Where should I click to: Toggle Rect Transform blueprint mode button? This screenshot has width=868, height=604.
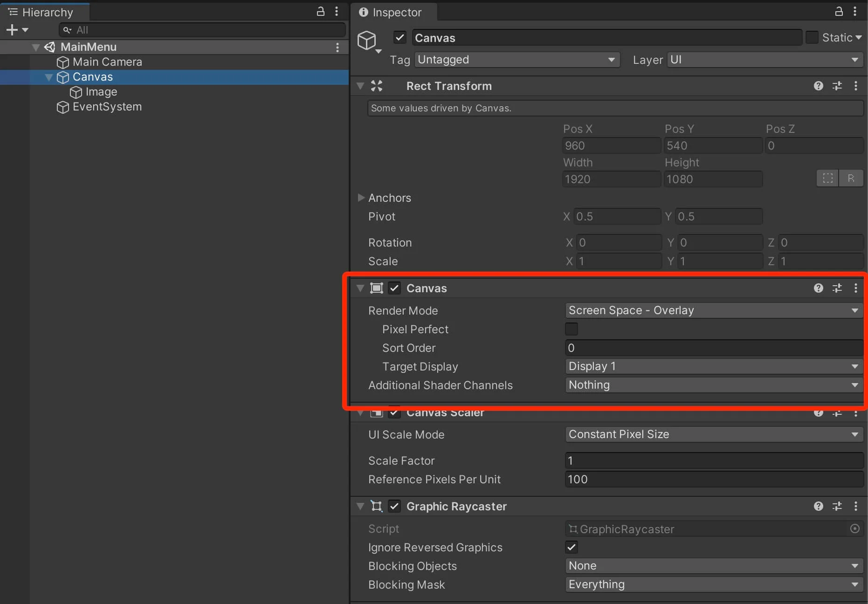click(828, 178)
